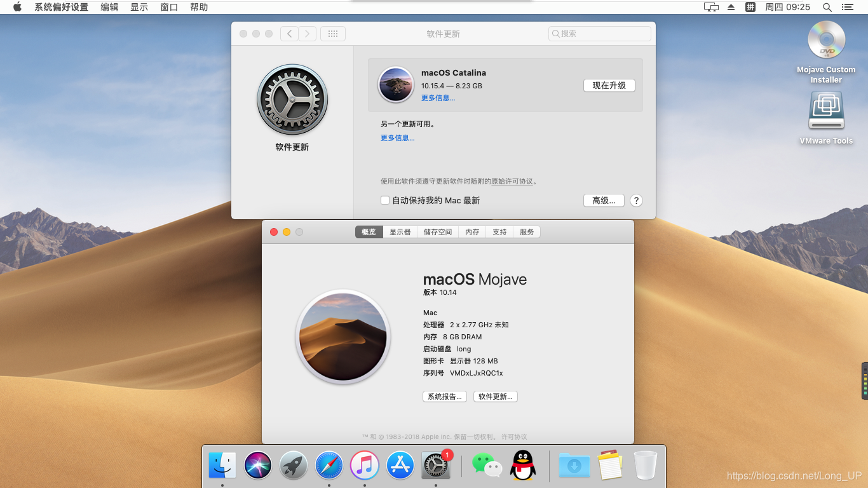868x488 pixels.
Task: Switch to the 服务 tab
Action: [x=527, y=232]
